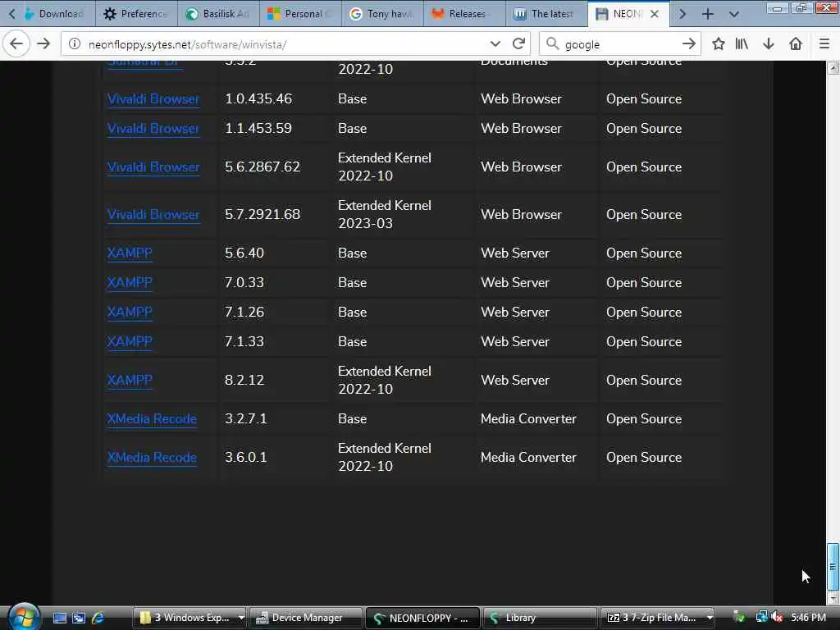The width and height of the screenshot is (840, 630).
Task: Click the network tray icon
Action: (x=761, y=618)
